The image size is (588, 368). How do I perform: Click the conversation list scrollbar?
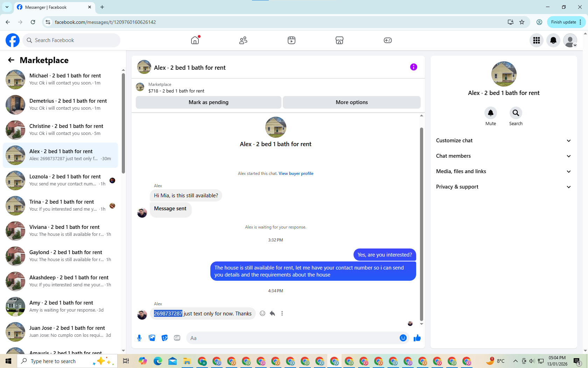pos(123,123)
